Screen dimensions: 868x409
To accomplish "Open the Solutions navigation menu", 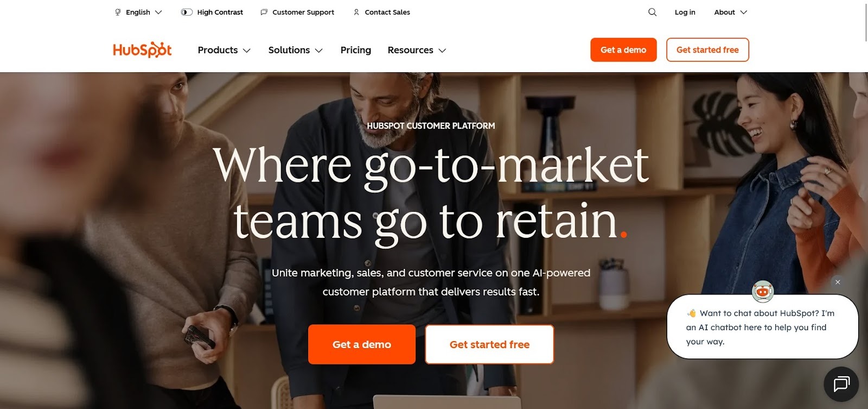I will 296,50.
